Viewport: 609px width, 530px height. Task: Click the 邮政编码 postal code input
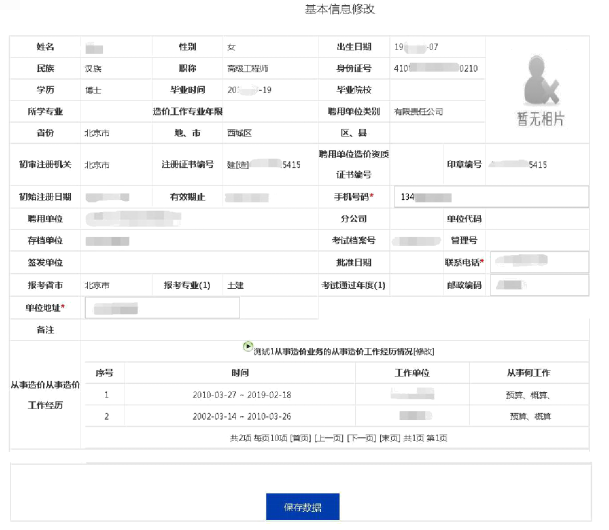[539, 285]
